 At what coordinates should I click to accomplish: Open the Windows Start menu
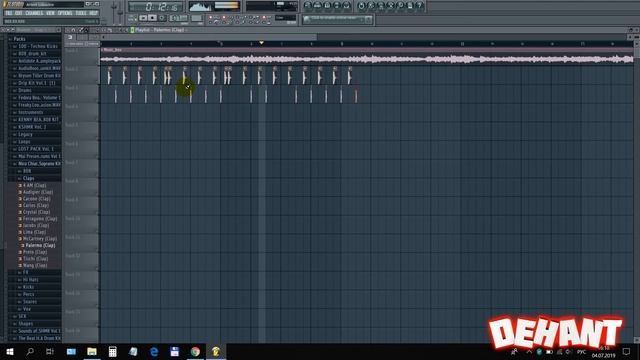[10, 351]
